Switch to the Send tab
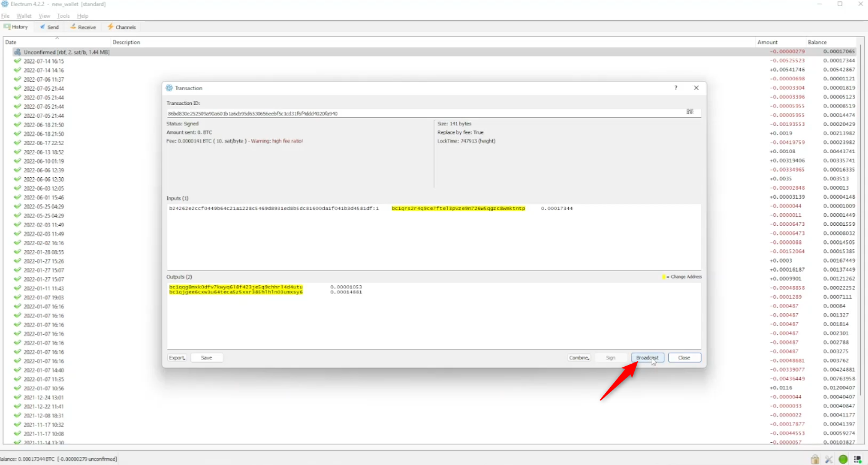The width and height of the screenshot is (868, 465). 49,27
